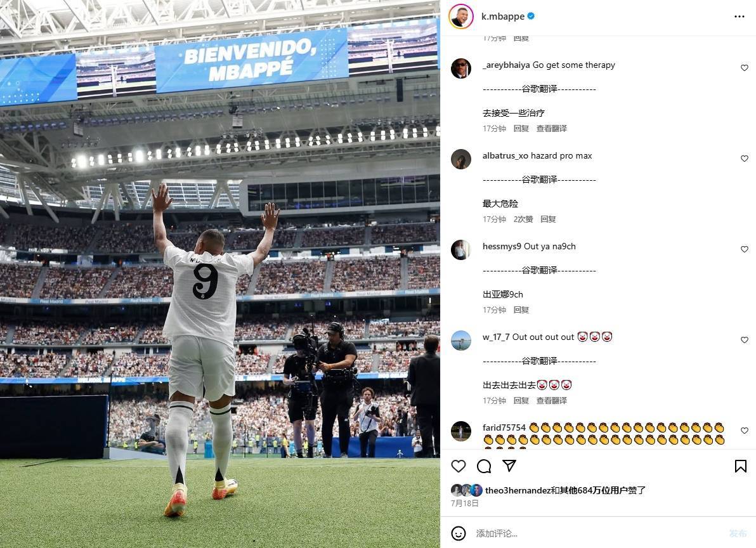756x548 pixels.
Task: Like the post with heart icon
Action: [458, 466]
